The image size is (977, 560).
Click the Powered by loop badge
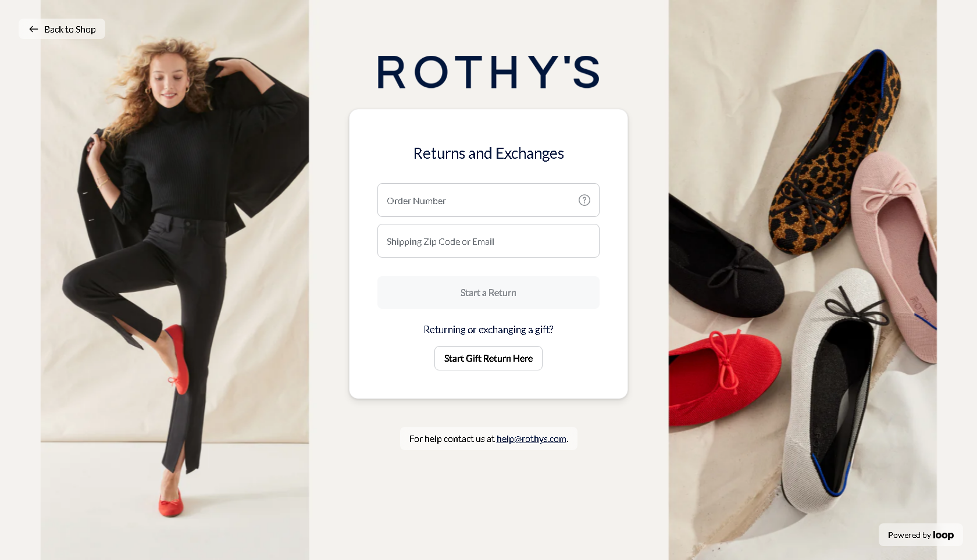coord(921,535)
